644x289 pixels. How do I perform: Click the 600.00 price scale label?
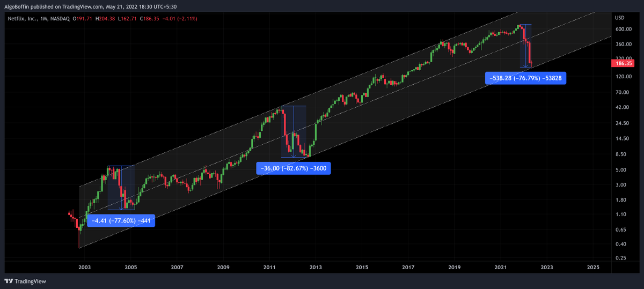(x=623, y=29)
